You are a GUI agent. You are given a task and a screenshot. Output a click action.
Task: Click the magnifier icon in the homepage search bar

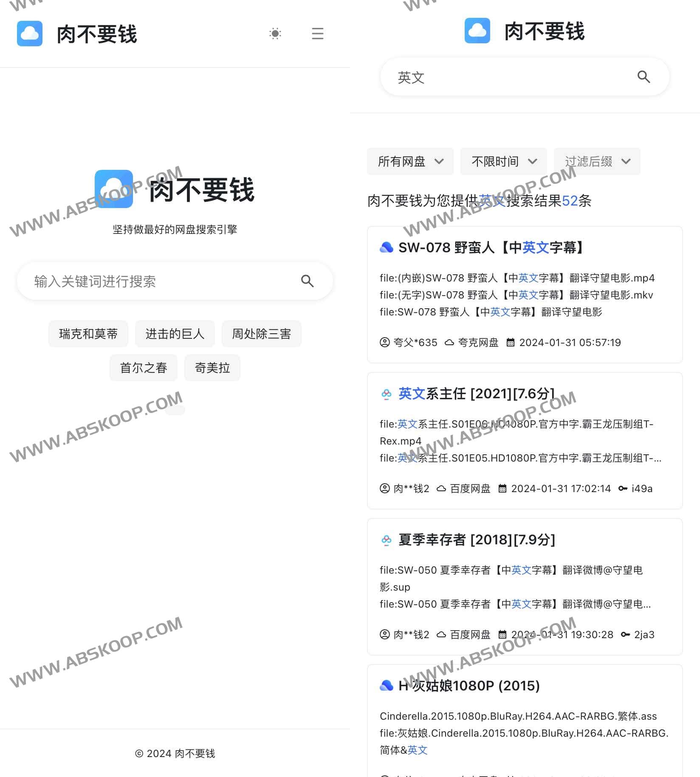(307, 281)
